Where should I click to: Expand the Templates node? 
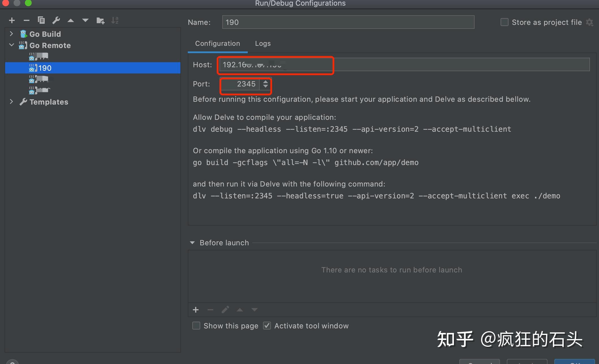(x=11, y=101)
